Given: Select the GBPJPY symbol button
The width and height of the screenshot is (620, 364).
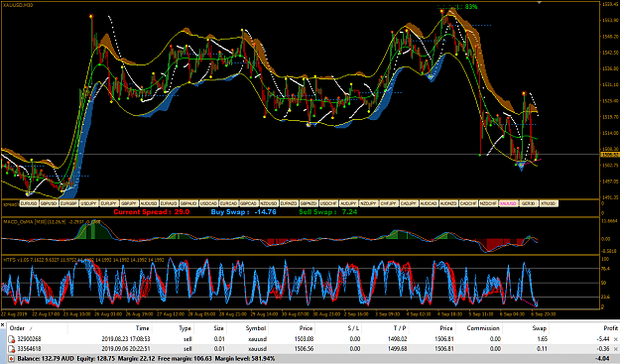Looking at the screenshot, I should [x=129, y=203].
